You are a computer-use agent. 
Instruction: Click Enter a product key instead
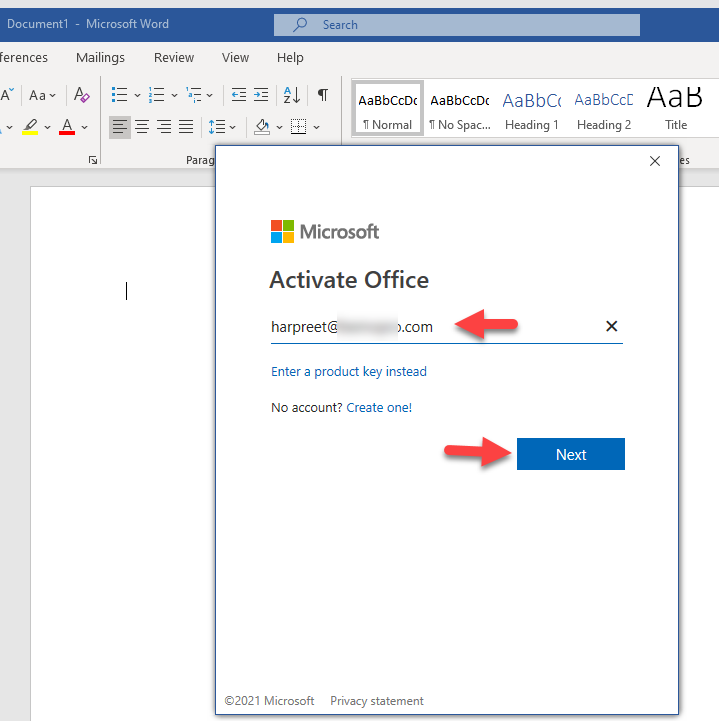click(x=349, y=372)
